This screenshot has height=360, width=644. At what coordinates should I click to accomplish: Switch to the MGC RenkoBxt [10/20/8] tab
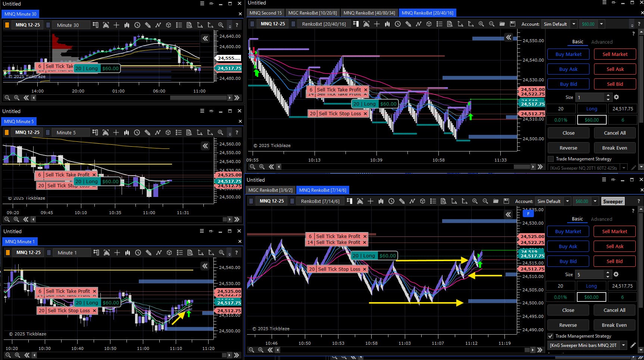click(312, 13)
